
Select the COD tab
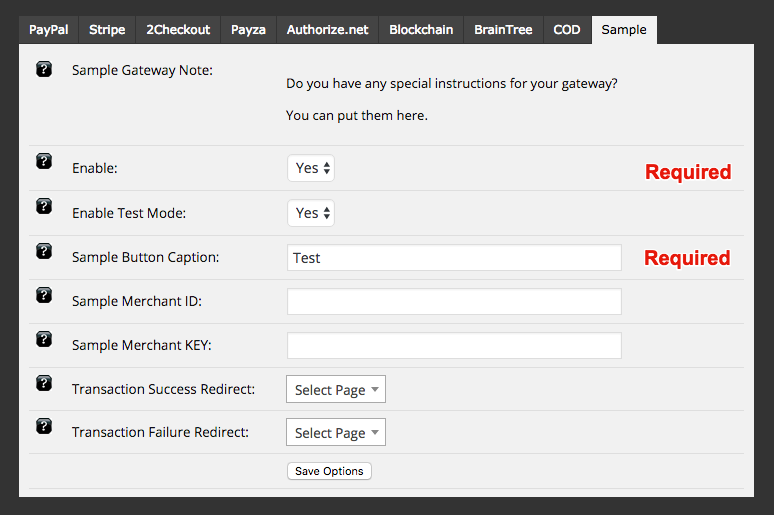(x=567, y=30)
